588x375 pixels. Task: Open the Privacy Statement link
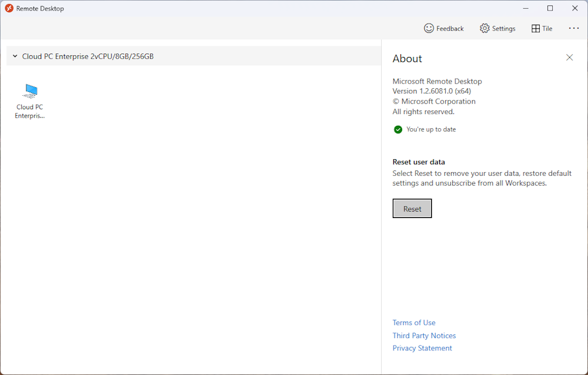pos(422,349)
